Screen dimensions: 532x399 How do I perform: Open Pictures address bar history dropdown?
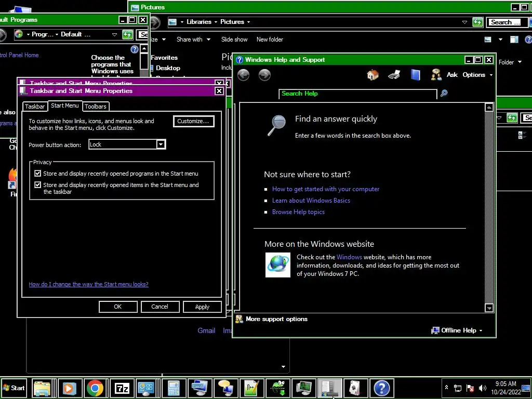[x=464, y=22]
